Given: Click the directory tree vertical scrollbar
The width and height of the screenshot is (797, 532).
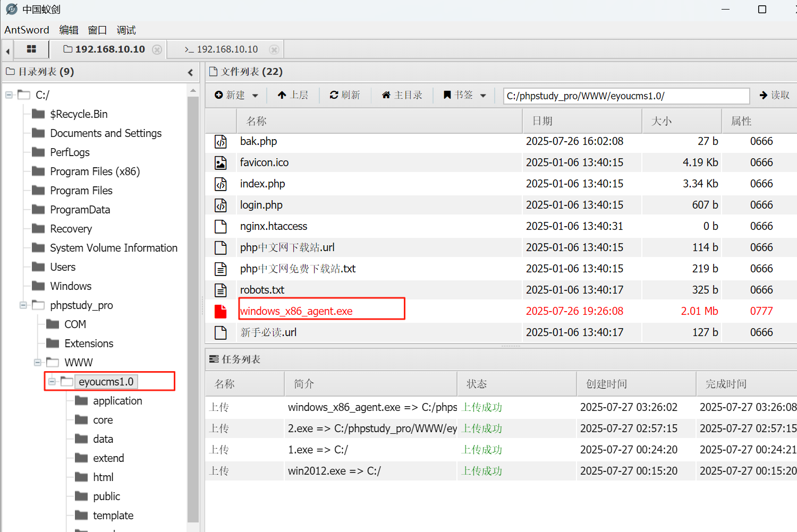Looking at the screenshot, I should 193,309.
